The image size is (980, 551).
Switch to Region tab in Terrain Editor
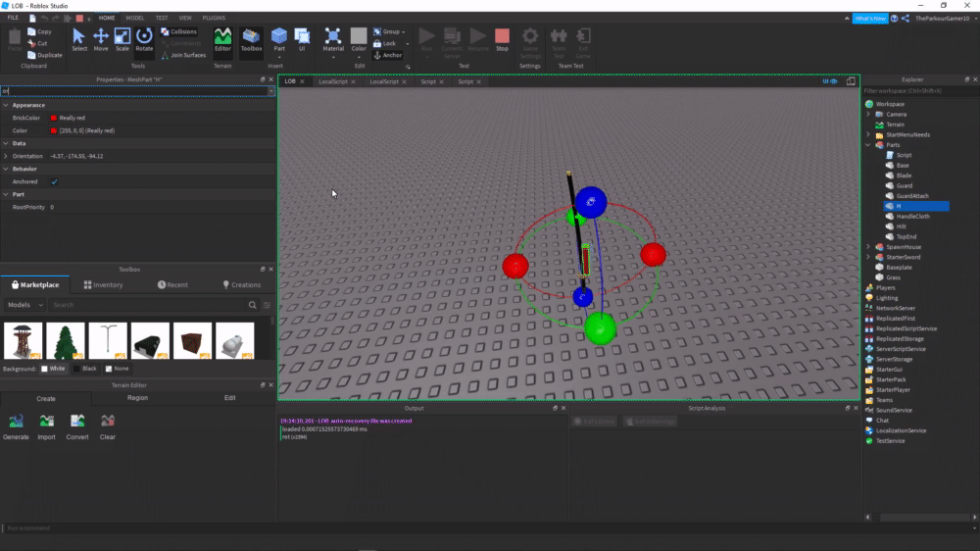[137, 398]
